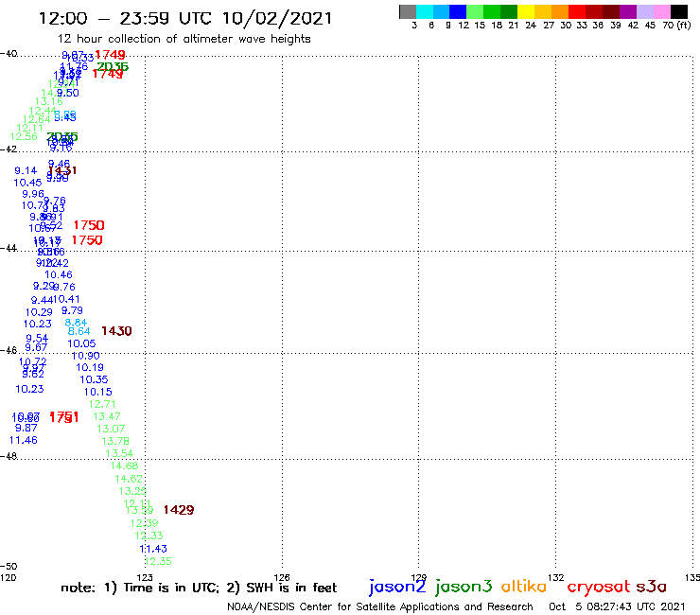Click the s3a time stamp '1430'
700x615 pixels.
point(116,331)
